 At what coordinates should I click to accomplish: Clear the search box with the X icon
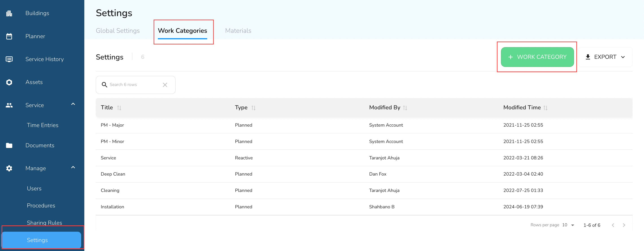click(165, 85)
